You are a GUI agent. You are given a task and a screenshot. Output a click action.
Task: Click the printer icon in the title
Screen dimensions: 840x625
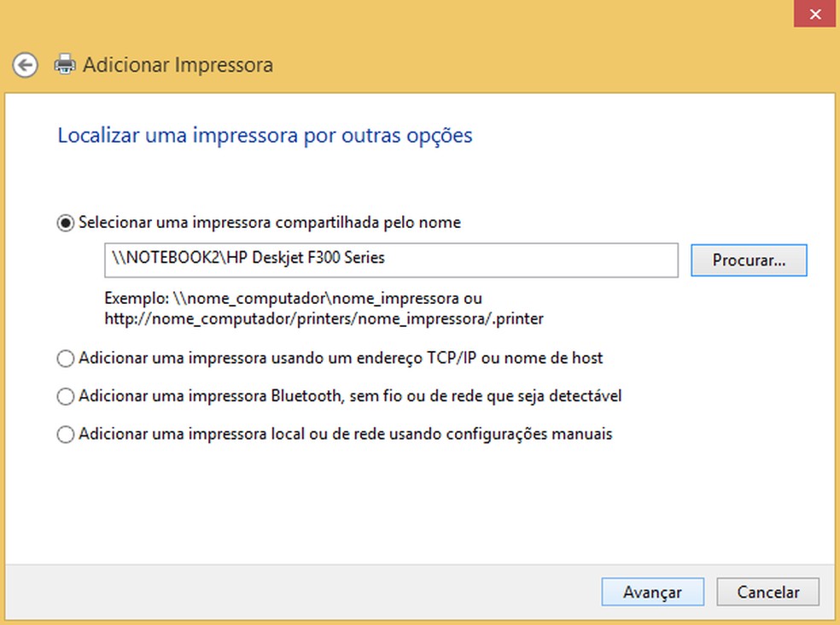point(64,65)
